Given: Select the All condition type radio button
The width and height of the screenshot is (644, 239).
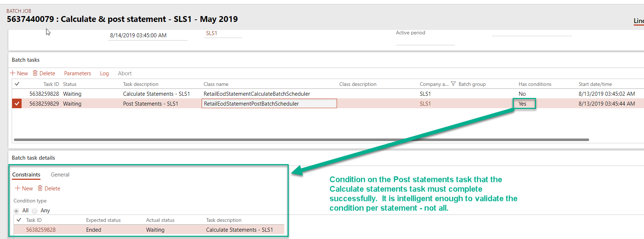Looking at the screenshot, I should coord(16,211).
